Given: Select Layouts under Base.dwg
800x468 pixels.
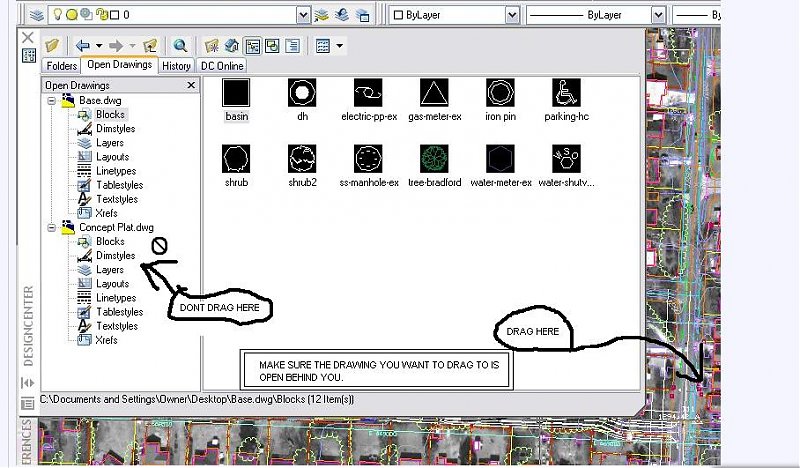Looking at the screenshot, I should click(x=112, y=157).
